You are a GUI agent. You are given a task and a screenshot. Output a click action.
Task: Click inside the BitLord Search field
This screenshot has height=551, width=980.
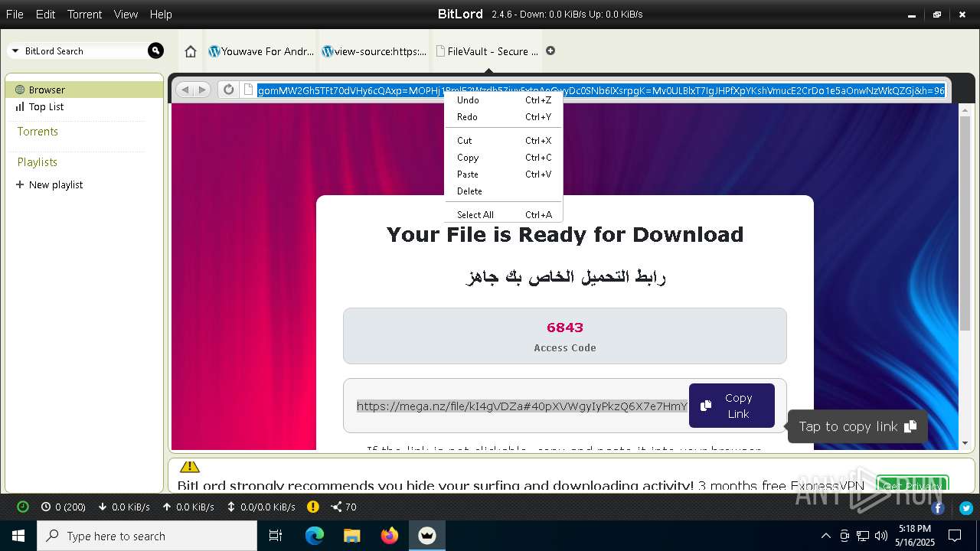tap(84, 51)
